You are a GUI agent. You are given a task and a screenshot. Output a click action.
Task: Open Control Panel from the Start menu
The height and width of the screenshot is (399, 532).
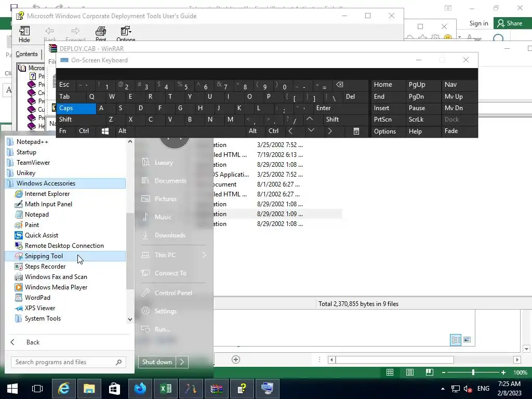pos(173,293)
